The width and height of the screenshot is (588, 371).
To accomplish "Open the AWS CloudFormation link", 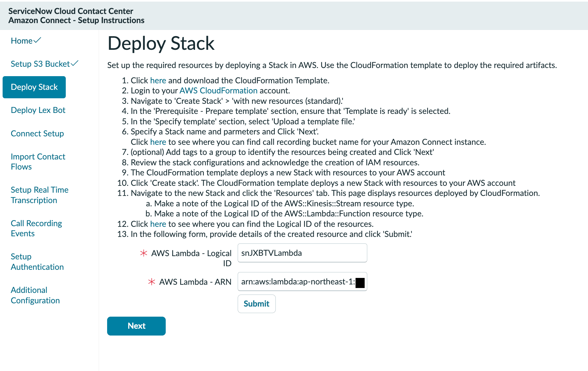I will [x=218, y=90].
